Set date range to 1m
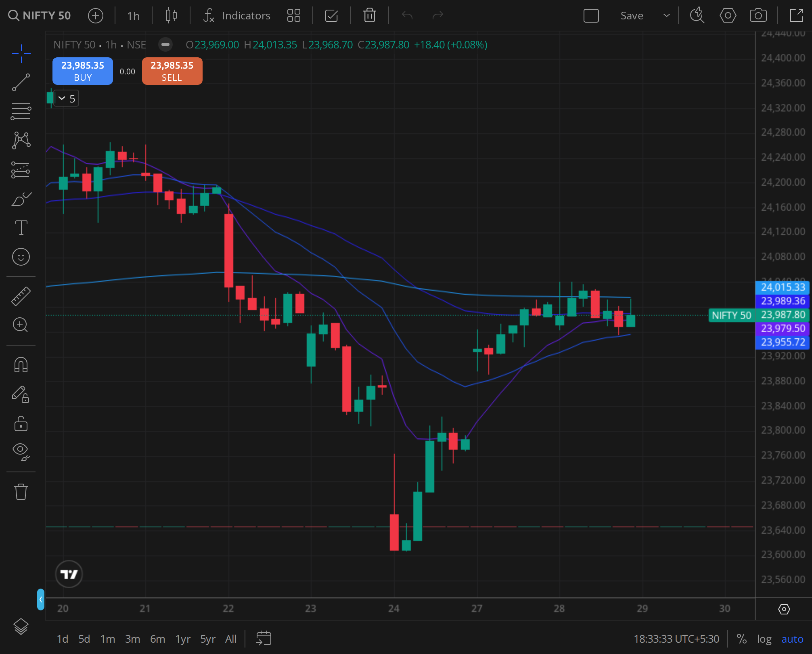The width and height of the screenshot is (812, 654). coord(108,639)
